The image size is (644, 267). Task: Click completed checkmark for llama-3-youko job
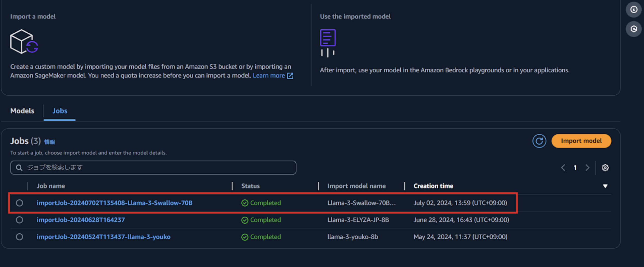245,237
